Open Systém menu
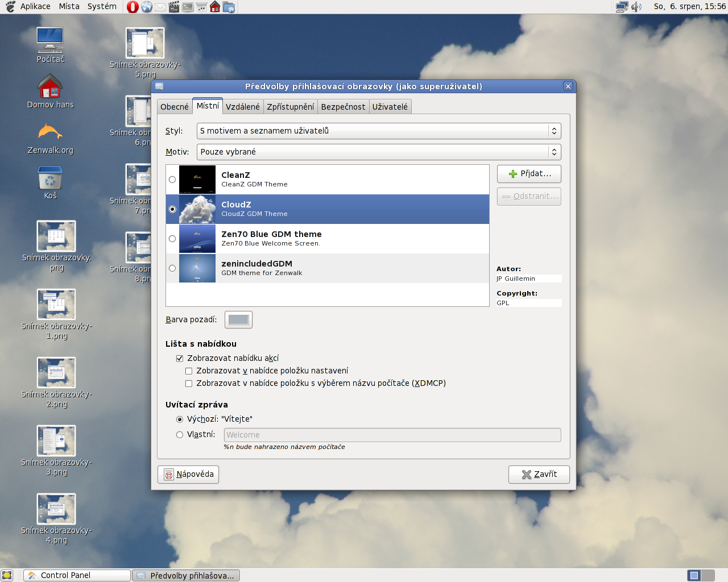 point(102,6)
